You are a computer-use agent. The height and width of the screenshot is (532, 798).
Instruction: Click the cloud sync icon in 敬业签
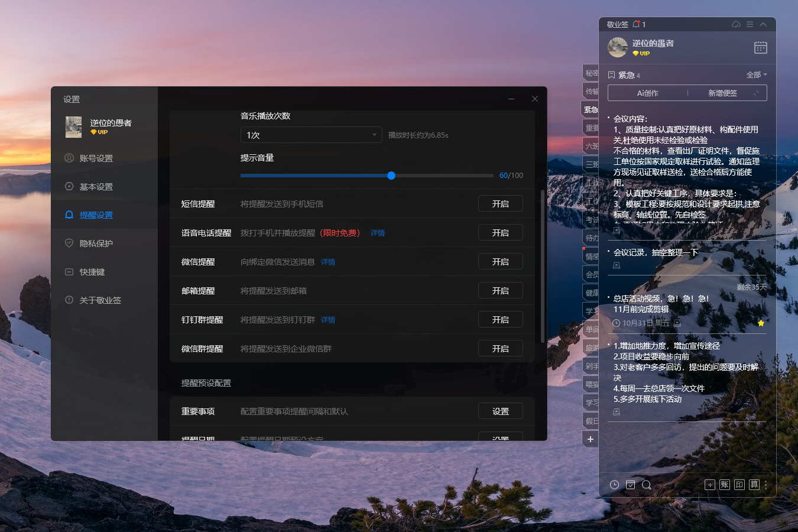click(x=736, y=24)
